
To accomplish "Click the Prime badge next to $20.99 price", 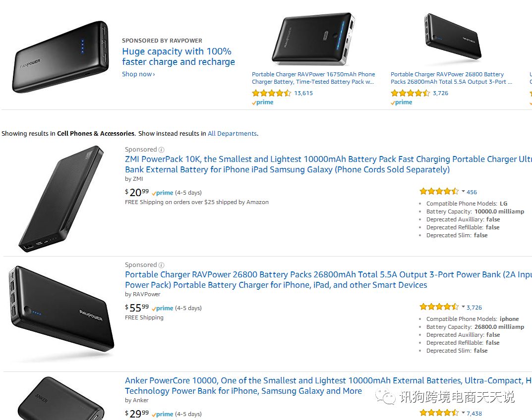I will coord(163,193).
